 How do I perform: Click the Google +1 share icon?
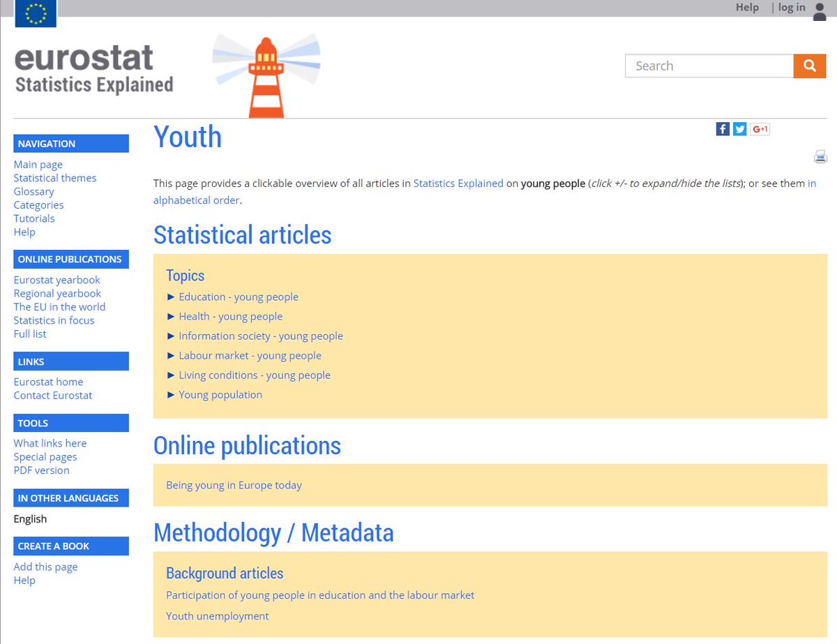click(x=760, y=129)
